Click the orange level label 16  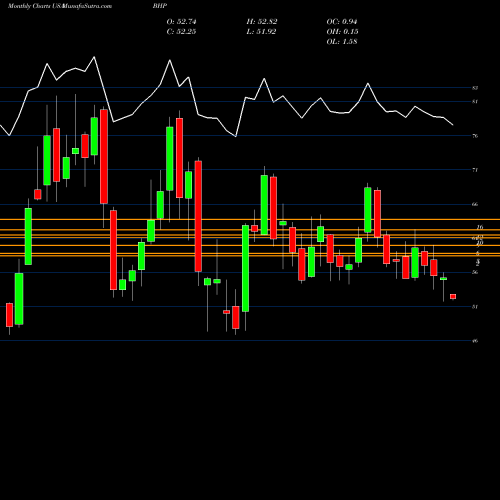(x=480, y=227)
